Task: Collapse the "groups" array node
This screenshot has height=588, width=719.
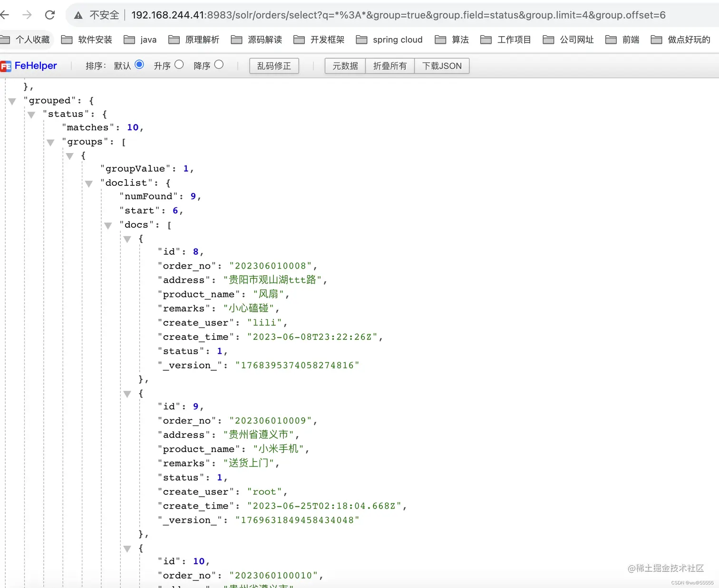Action: (50, 143)
